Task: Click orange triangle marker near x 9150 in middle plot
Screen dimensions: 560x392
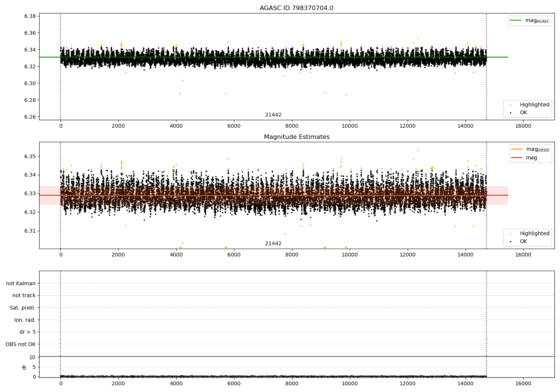Action: [x=325, y=248]
